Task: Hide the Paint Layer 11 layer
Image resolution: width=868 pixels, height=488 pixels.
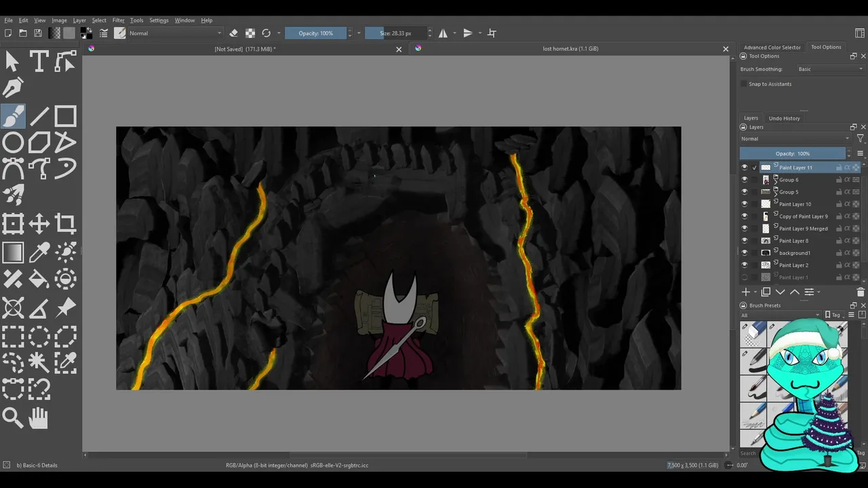Action: tap(745, 167)
